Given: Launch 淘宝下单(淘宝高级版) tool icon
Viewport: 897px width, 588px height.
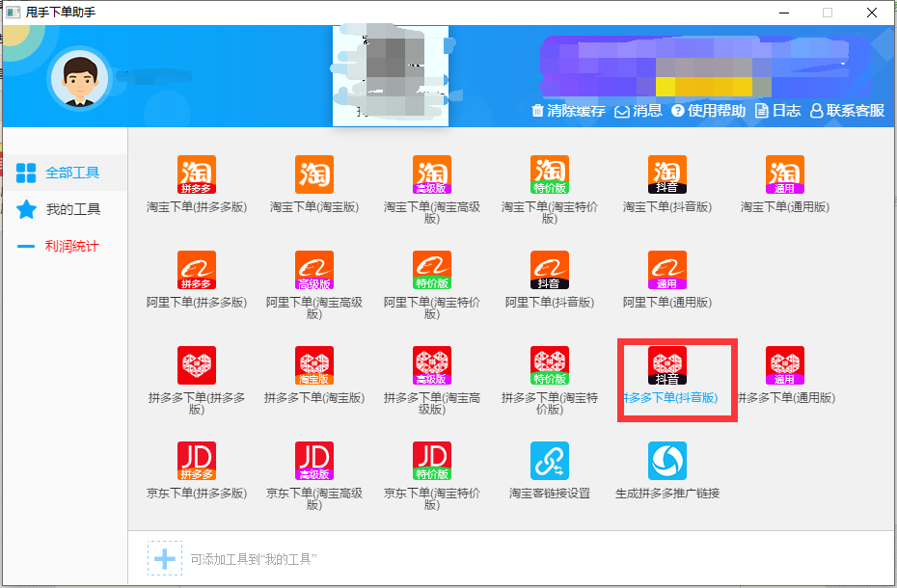Looking at the screenshot, I should (x=432, y=174).
